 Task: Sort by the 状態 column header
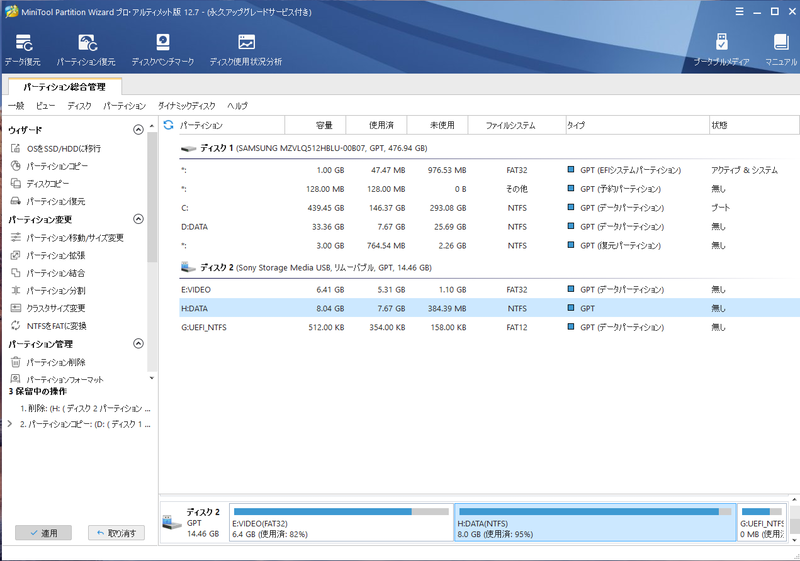[754, 125]
